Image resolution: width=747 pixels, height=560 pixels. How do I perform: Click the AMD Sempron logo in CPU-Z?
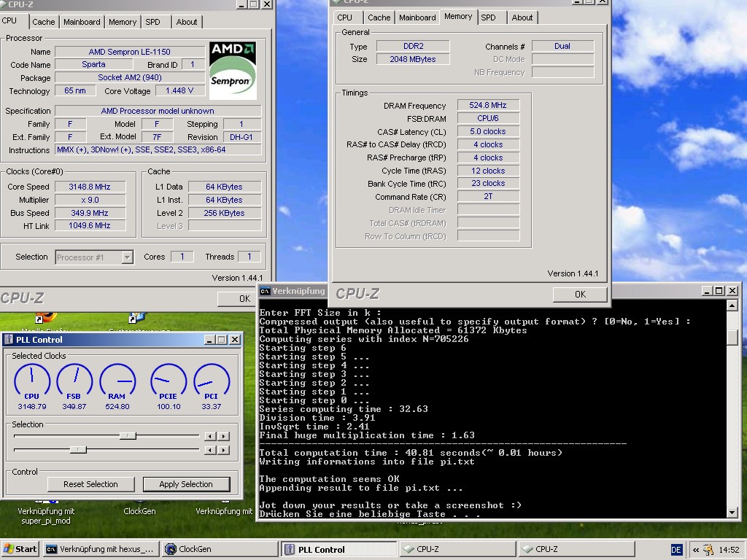pyautogui.click(x=233, y=71)
